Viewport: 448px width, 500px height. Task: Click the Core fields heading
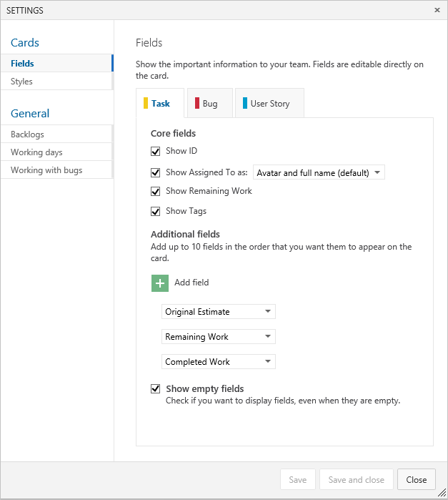click(x=173, y=133)
